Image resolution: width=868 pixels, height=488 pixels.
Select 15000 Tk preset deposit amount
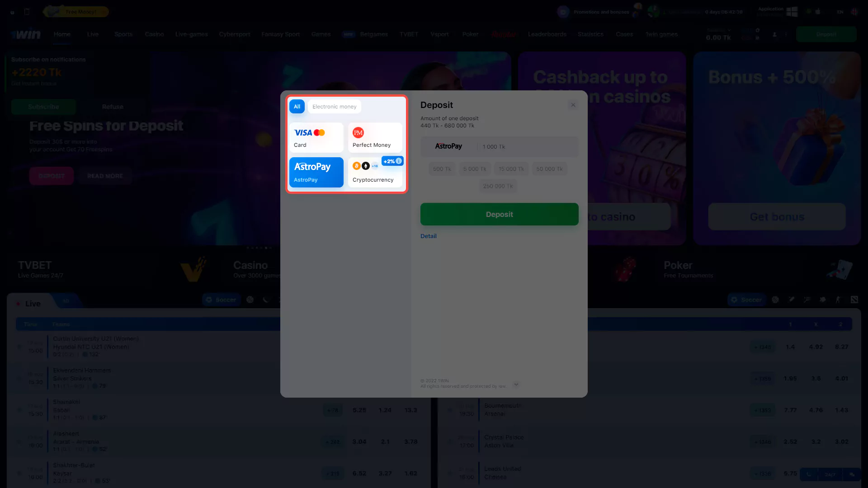tap(511, 168)
